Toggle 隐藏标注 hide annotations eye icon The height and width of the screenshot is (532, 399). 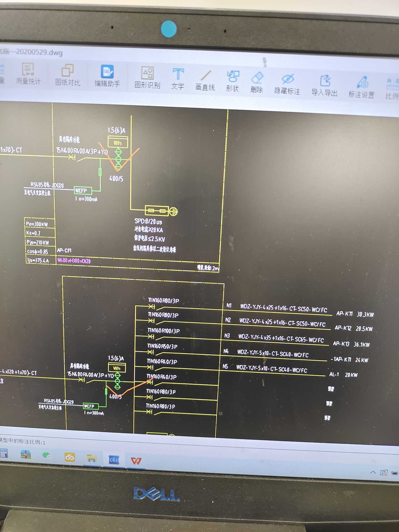pos(287,84)
